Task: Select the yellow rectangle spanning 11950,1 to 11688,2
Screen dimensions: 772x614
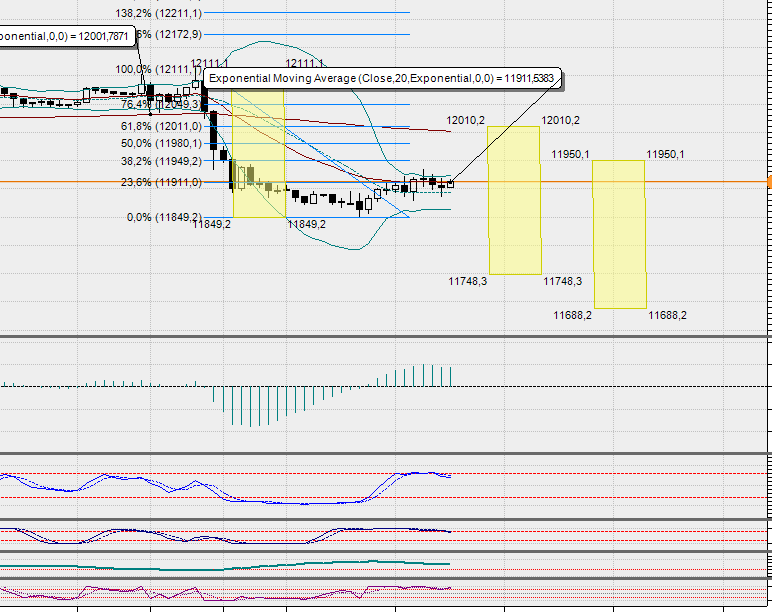Action: (x=619, y=234)
